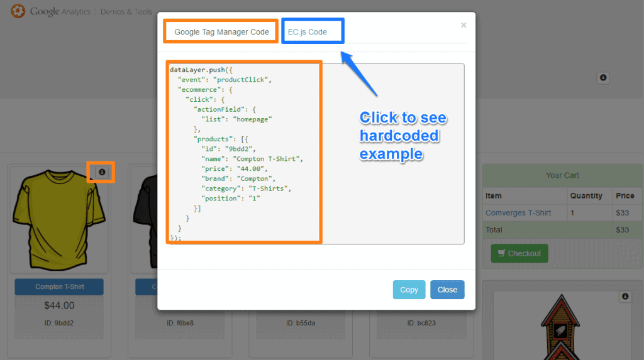644x360 pixels.
Task: Open info icon on Compton T-Shirt card
Action: point(102,172)
